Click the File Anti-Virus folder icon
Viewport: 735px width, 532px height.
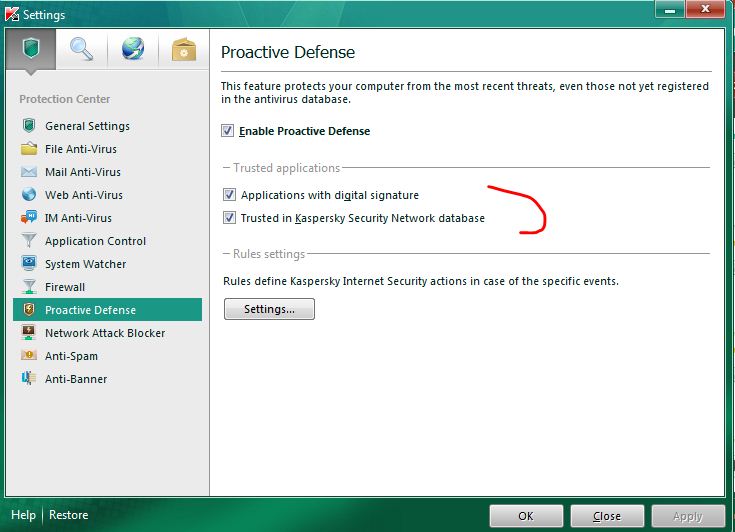29,149
